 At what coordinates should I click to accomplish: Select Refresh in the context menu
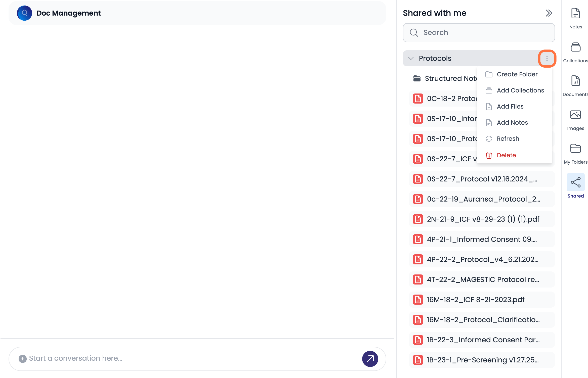[514, 139]
